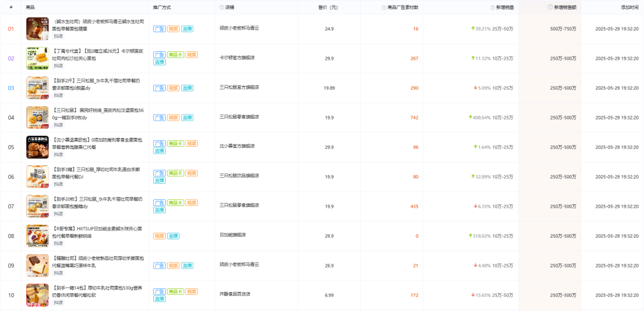The image size is (644, 311).
Task: Open the 卡尔顿官方旗舰店 shop link
Action: [237, 57]
